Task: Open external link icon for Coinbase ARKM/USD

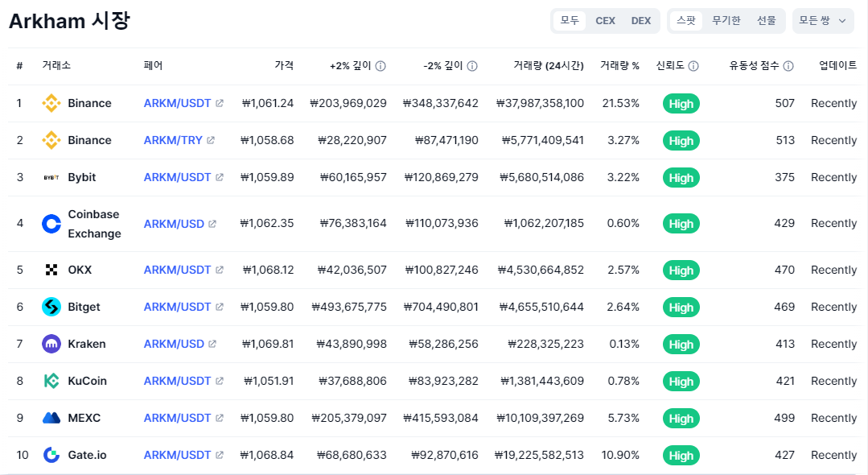Action: 212,224
